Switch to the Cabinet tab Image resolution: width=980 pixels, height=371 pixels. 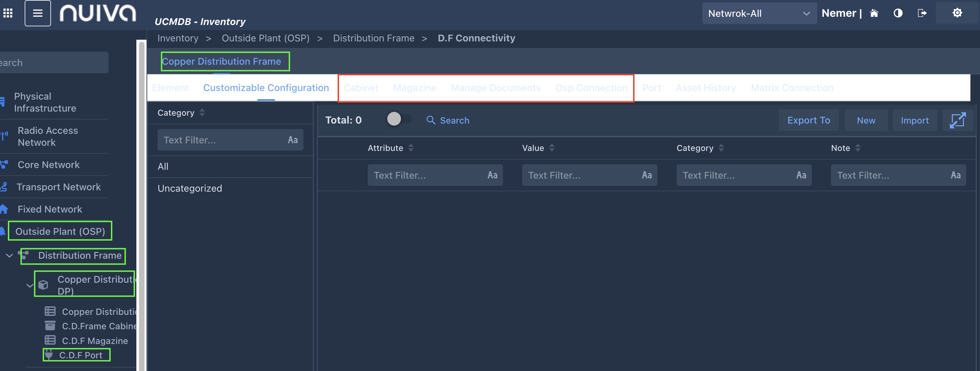[361, 88]
